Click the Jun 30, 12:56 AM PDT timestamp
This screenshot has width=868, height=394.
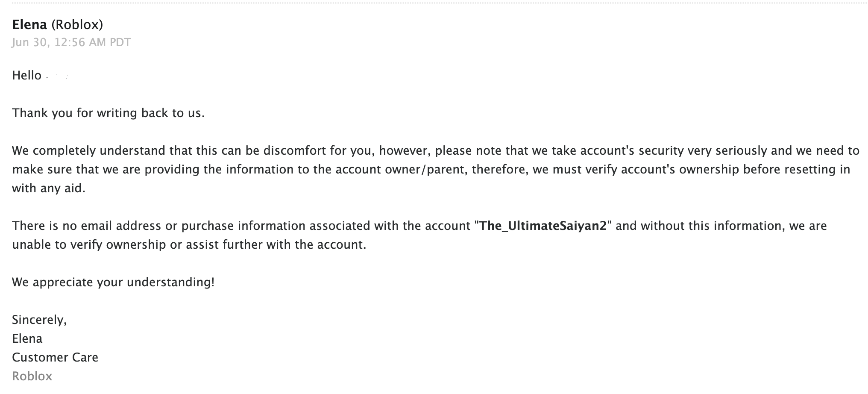click(71, 42)
